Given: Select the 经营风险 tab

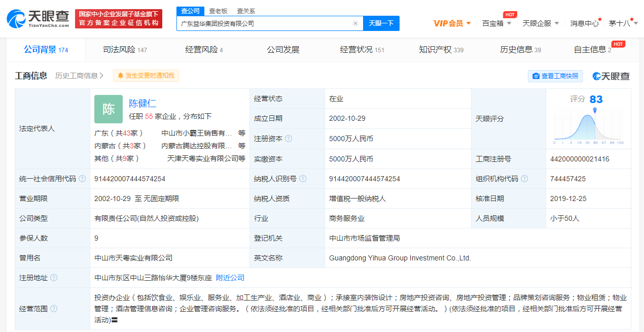Looking at the screenshot, I should tap(204, 50).
